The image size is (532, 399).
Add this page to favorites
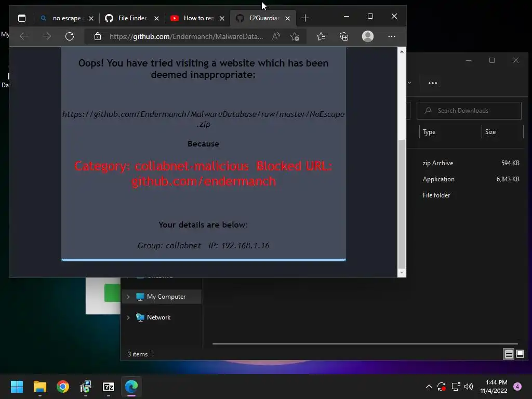(295, 36)
